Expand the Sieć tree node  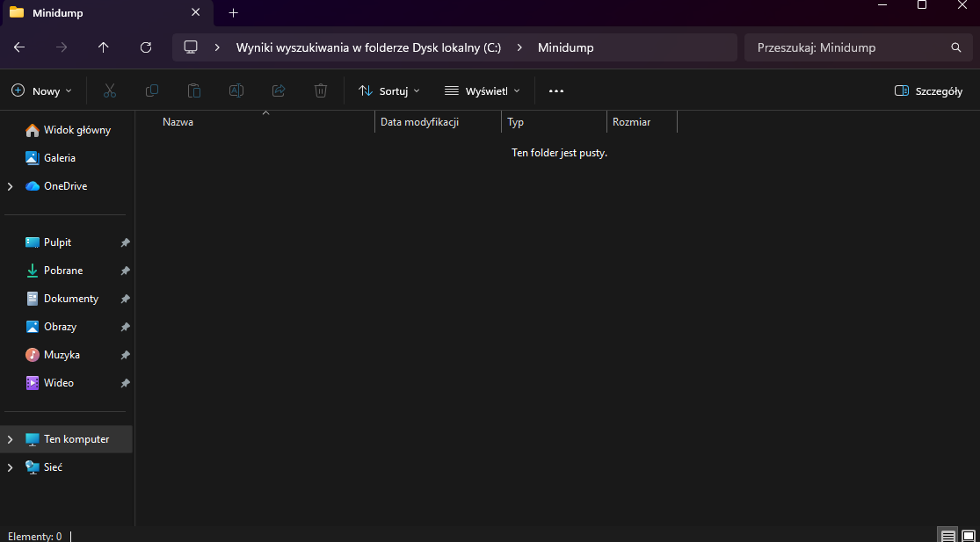(x=10, y=467)
